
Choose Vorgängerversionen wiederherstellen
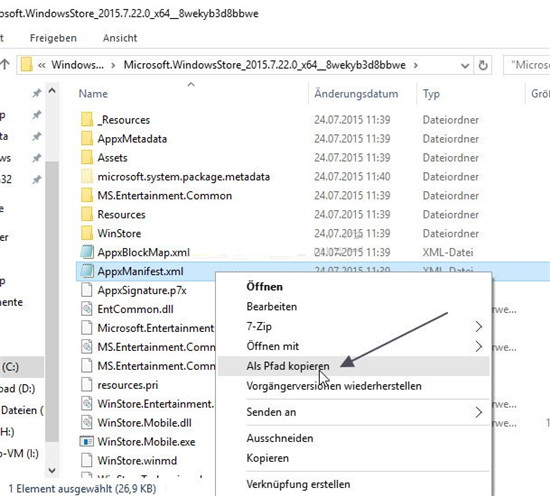click(334, 386)
